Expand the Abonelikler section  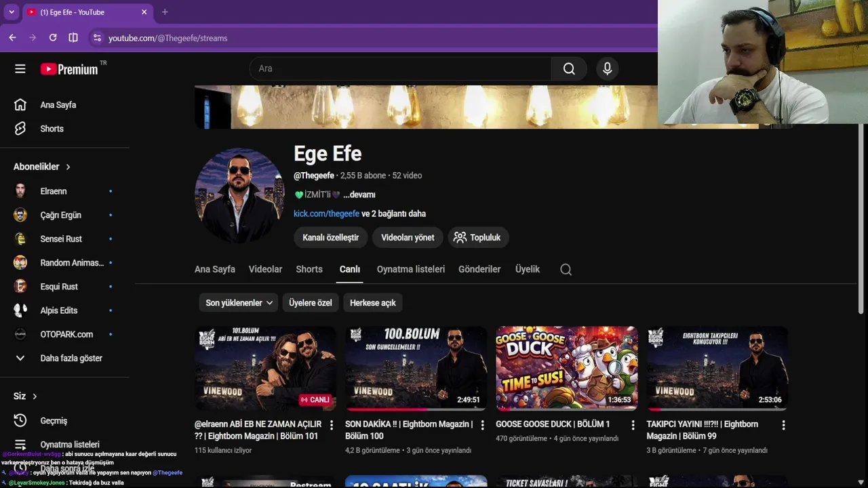point(42,167)
